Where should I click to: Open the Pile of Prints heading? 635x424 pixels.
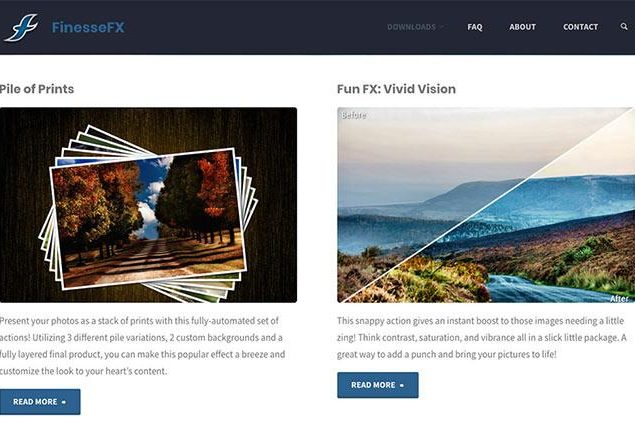click(37, 89)
